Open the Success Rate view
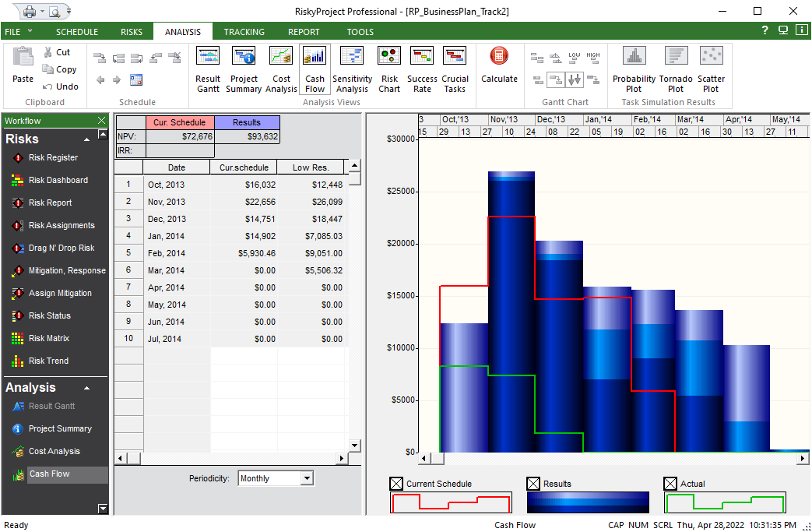The width and height of the screenshot is (812, 532). pos(422,69)
